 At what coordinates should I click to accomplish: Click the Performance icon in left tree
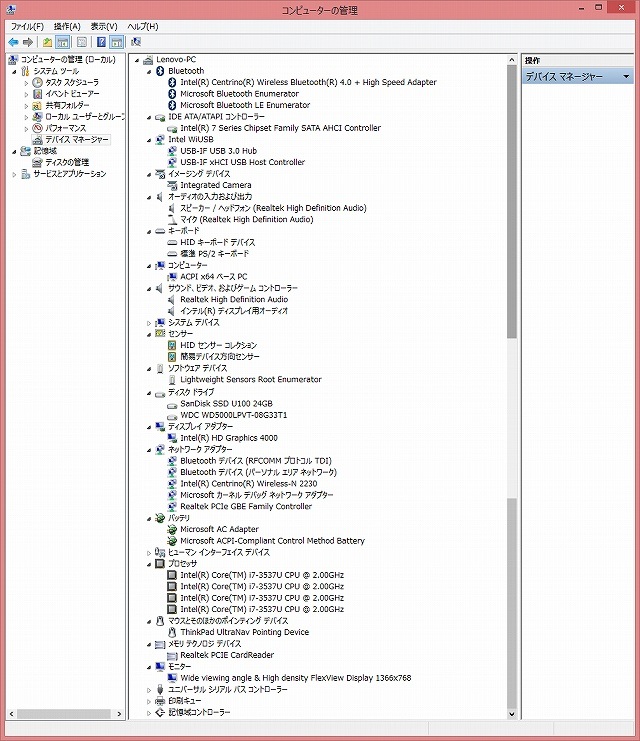pos(37,128)
